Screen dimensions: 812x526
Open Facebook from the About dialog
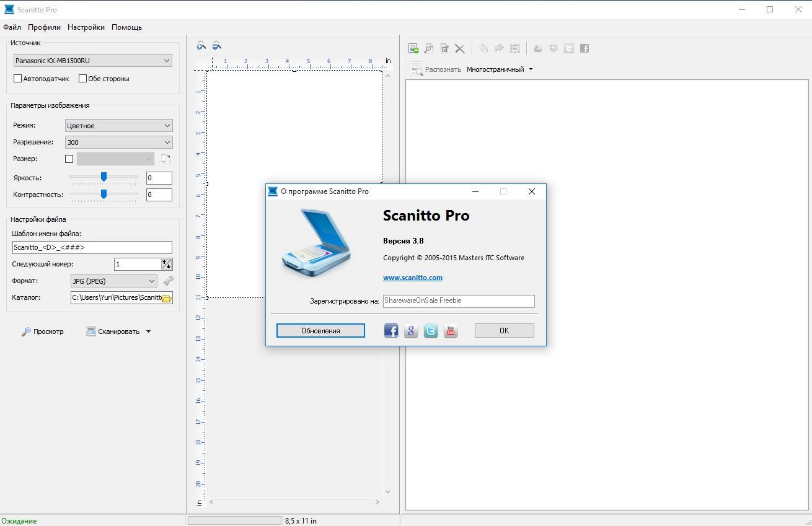[391, 331]
